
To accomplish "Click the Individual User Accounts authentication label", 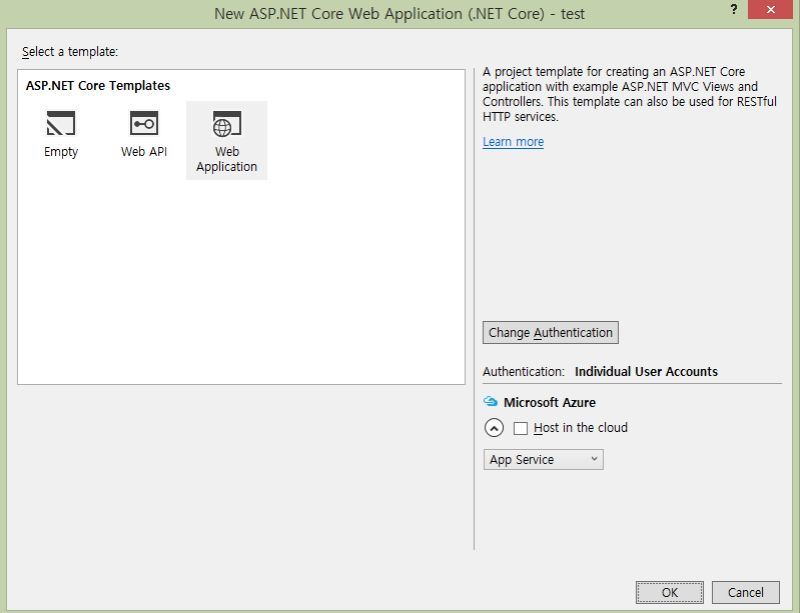I will [646, 371].
